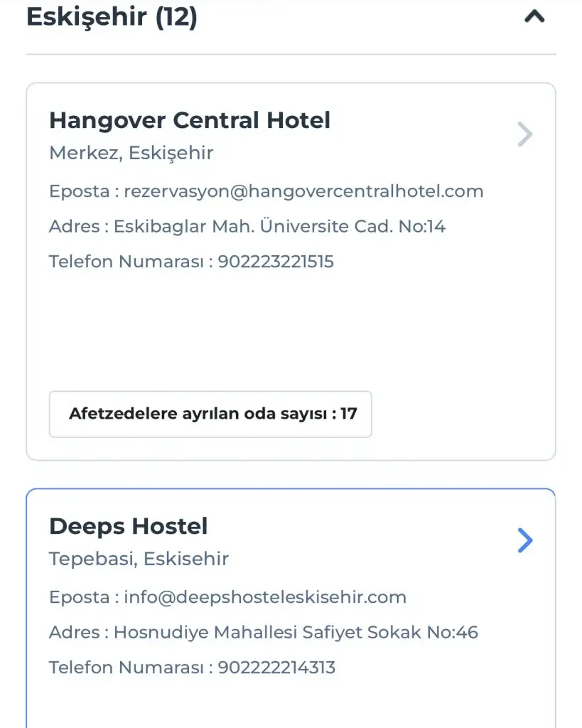Collapse the Eskişehir section with the up chevron

point(534,16)
